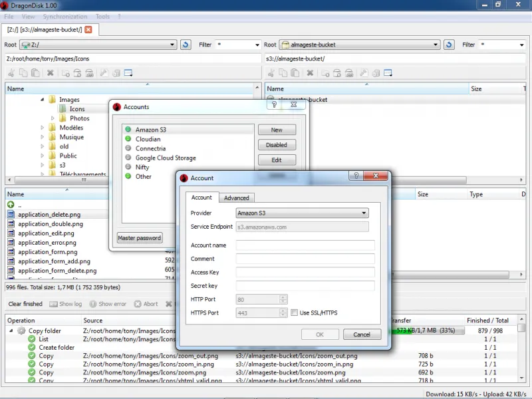The width and height of the screenshot is (532, 399).
Task: Click the green go-up arrow icon beside '..'
Action: (x=11, y=205)
